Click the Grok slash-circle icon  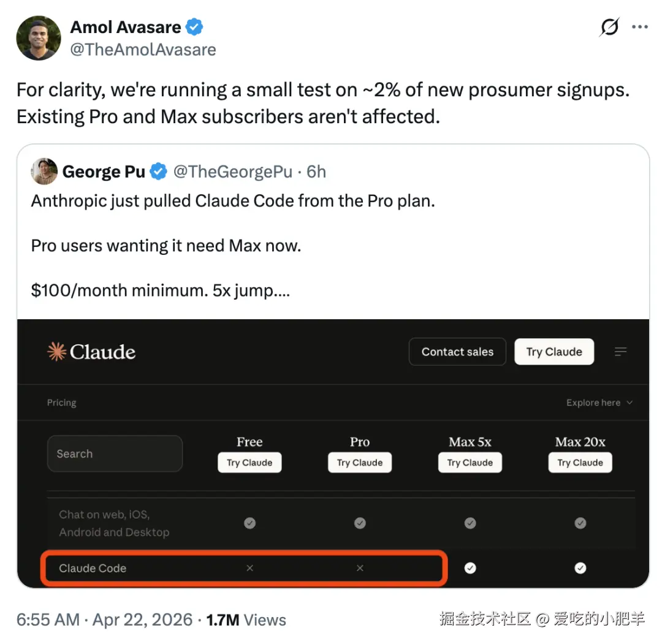coord(609,28)
